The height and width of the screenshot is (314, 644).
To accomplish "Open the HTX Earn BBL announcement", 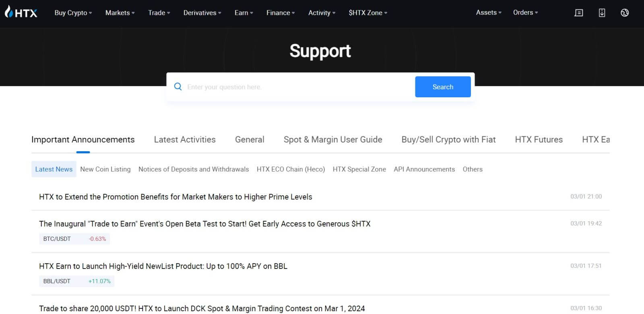I will 163,266.
